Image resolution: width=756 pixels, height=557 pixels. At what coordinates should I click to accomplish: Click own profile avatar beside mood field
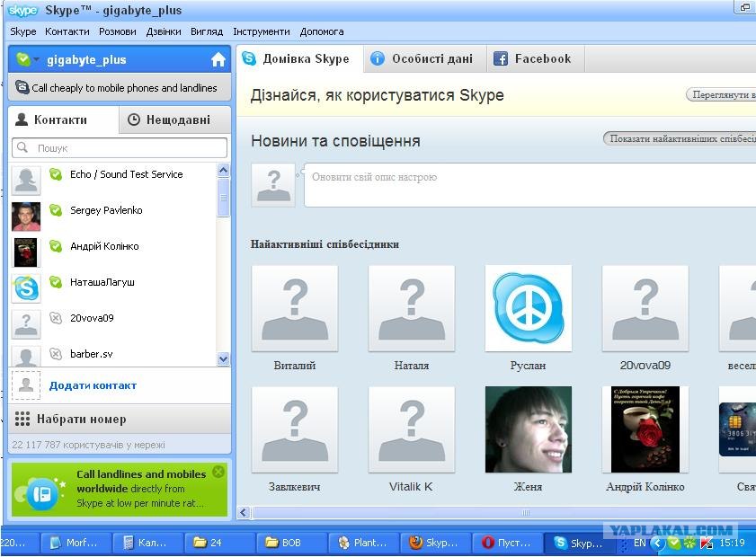(273, 185)
